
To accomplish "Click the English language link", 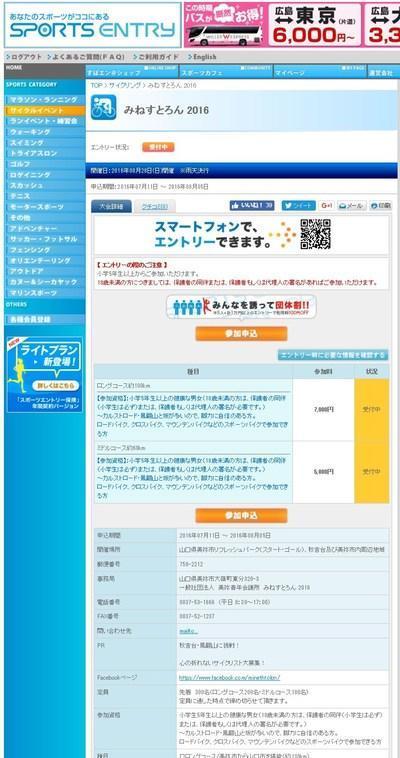I will 202,57.
